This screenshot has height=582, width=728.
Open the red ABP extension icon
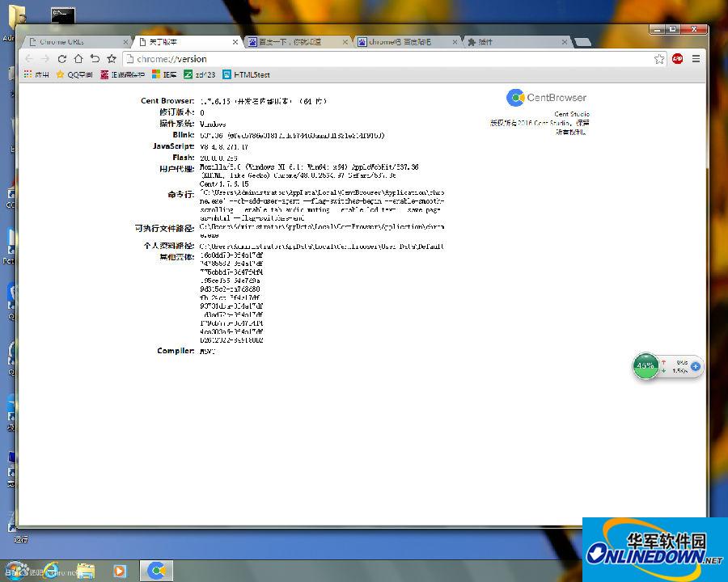click(678, 59)
